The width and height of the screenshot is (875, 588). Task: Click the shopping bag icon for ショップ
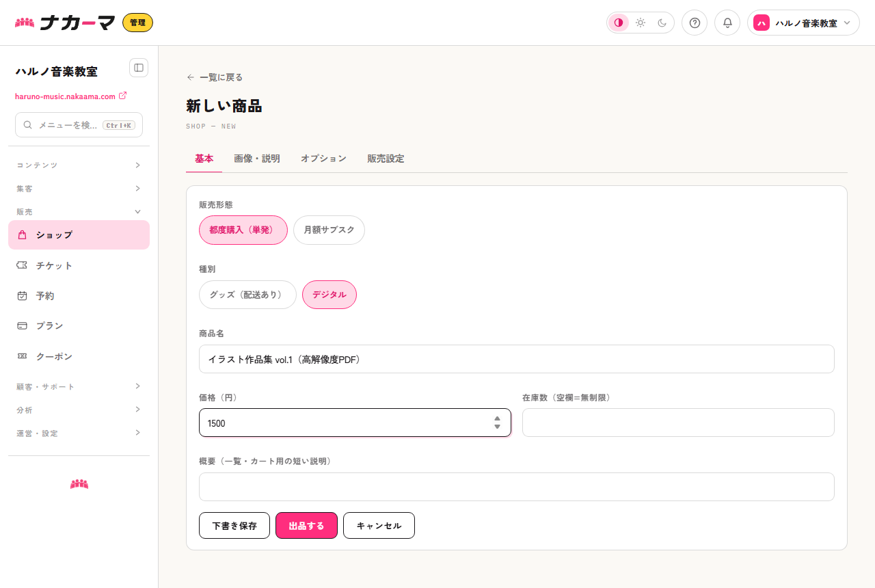(x=22, y=235)
